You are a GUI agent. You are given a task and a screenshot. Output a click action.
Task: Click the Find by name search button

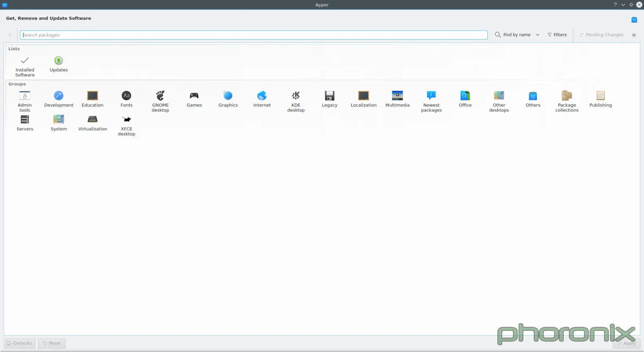coord(513,35)
